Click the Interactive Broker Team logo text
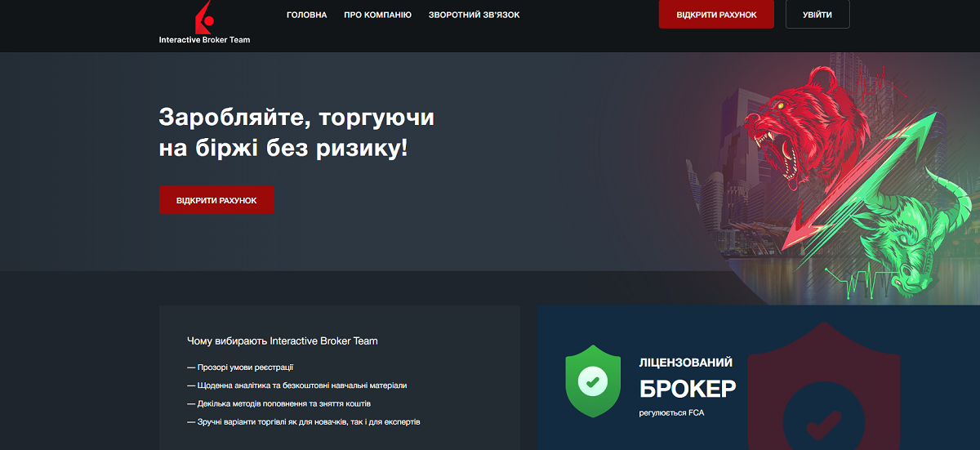Viewport: 980px width, 450px height. 204,39
